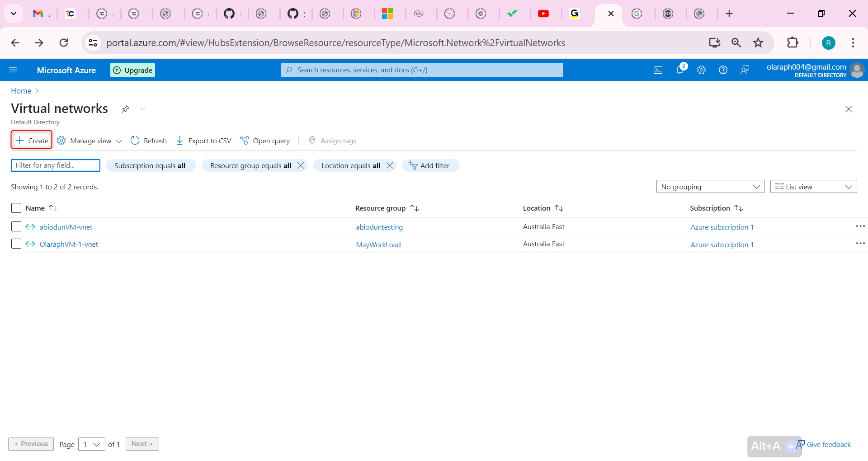View site information icon in address bar
The height and width of the screenshot is (461, 868).
[x=93, y=42]
